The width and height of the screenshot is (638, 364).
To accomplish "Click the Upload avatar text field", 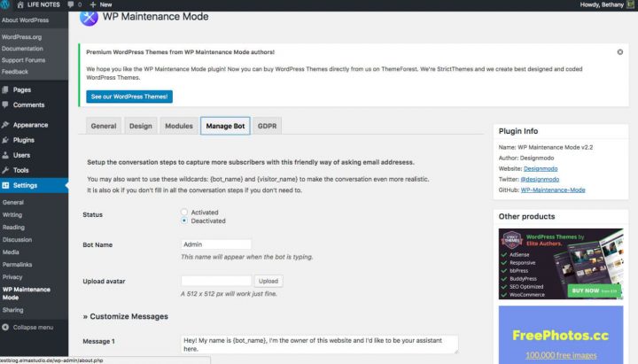I will pos(216,281).
